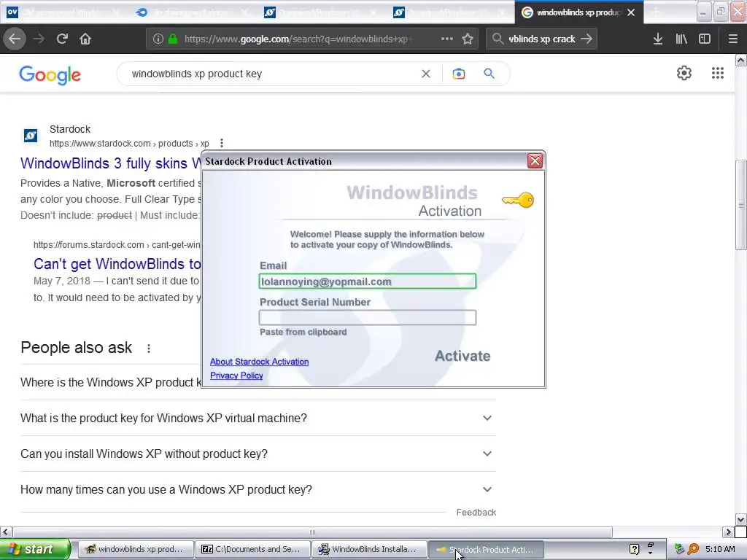
Task: Open the Google apps grid
Action: (718, 73)
